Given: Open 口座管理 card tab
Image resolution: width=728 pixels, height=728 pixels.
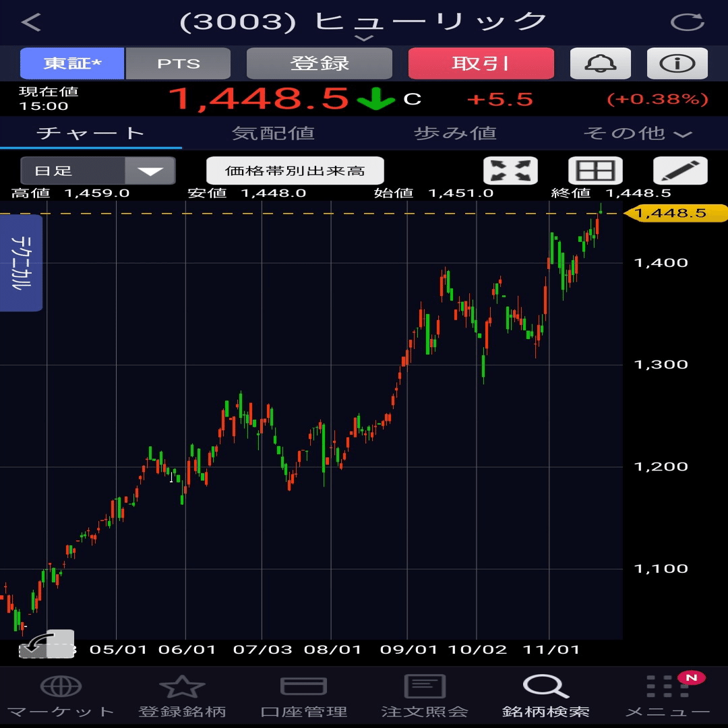Looking at the screenshot, I should click(303, 696).
